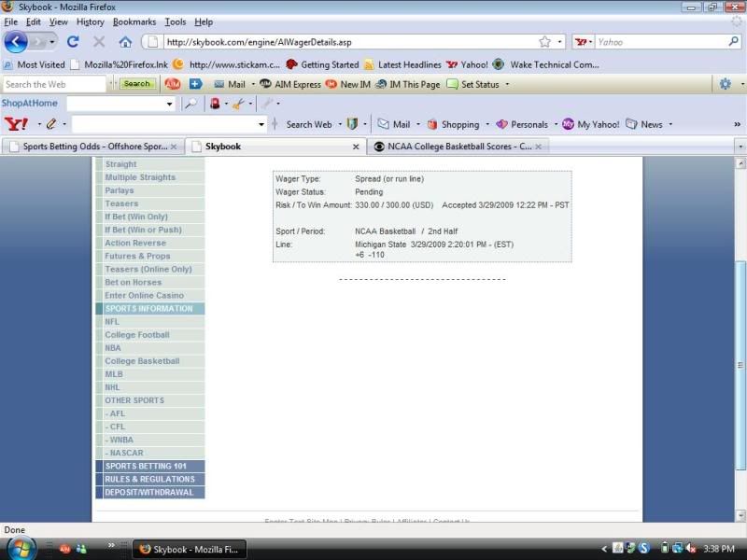The height and width of the screenshot is (560, 747).
Task: Expand hidden Yahoo toolbar items chevron
Action: (x=737, y=124)
